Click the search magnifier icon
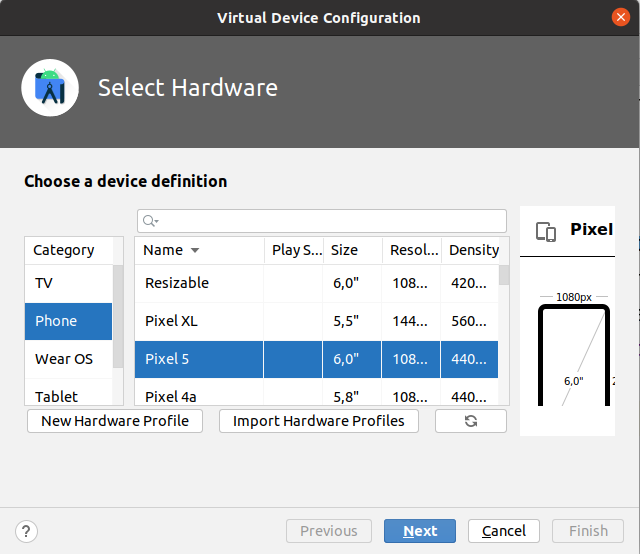 pos(150,221)
